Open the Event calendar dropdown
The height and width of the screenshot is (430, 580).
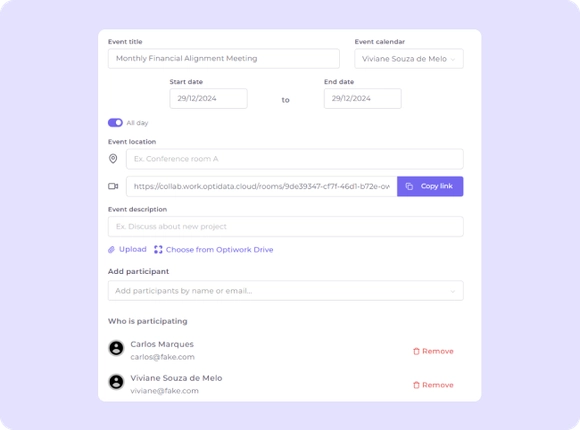(409, 58)
